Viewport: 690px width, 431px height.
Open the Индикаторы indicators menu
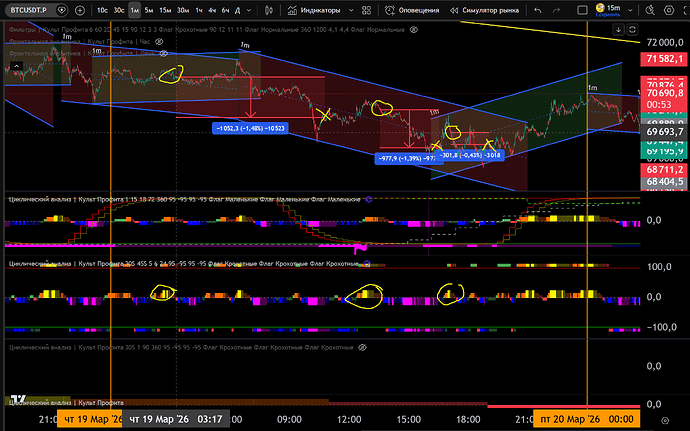(x=308, y=9)
